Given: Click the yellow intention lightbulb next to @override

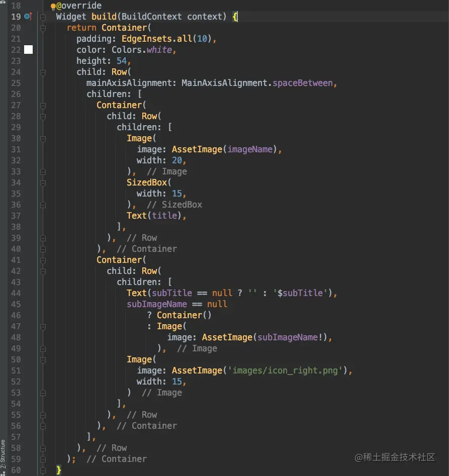Looking at the screenshot, I should tap(53, 7).
